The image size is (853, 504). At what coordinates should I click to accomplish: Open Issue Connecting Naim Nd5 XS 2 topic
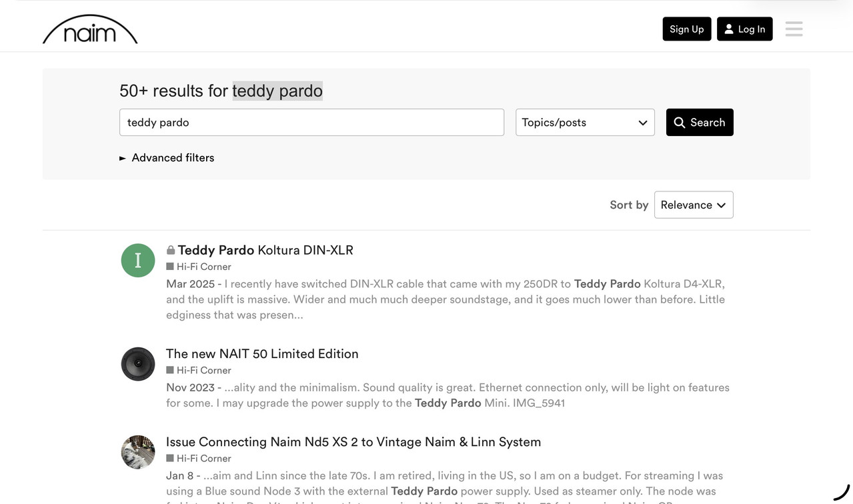353,442
